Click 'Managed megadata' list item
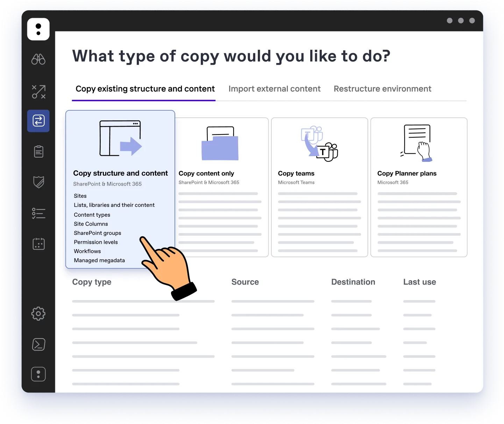Viewport: 504px width, 424px height. click(x=99, y=260)
